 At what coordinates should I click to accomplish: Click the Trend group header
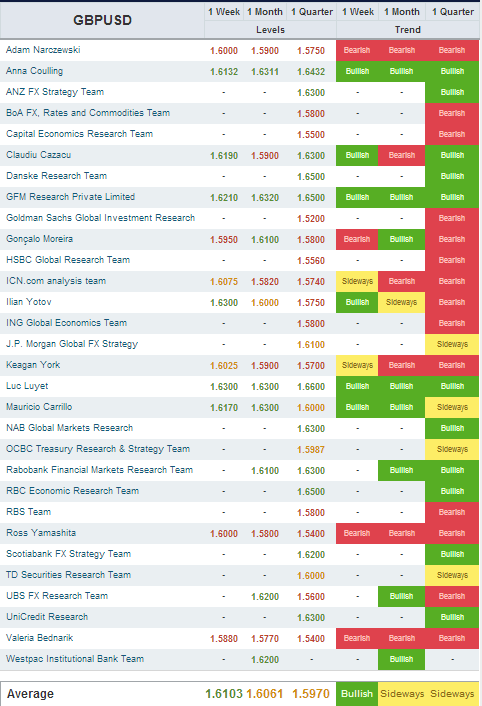408,30
